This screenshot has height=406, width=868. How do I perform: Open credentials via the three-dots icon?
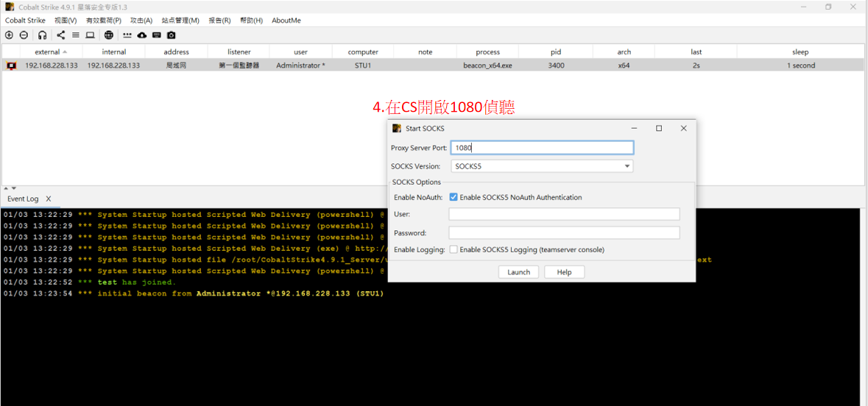click(x=127, y=35)
